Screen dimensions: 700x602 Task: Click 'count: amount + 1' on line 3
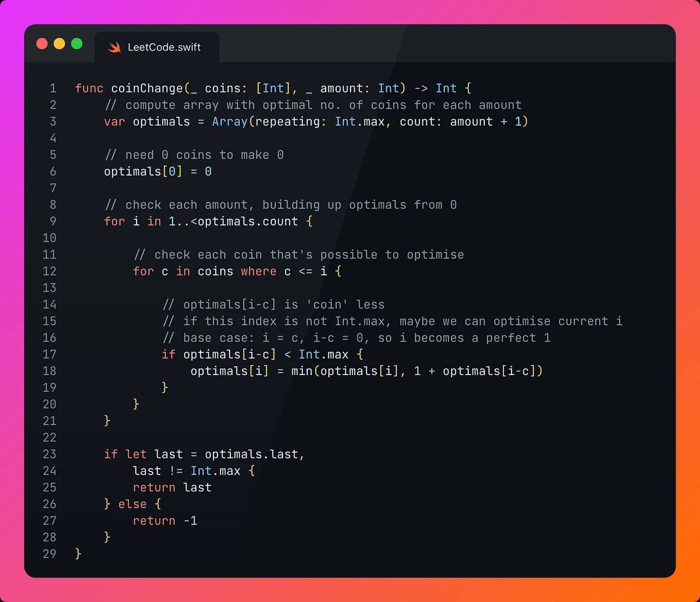460,121
